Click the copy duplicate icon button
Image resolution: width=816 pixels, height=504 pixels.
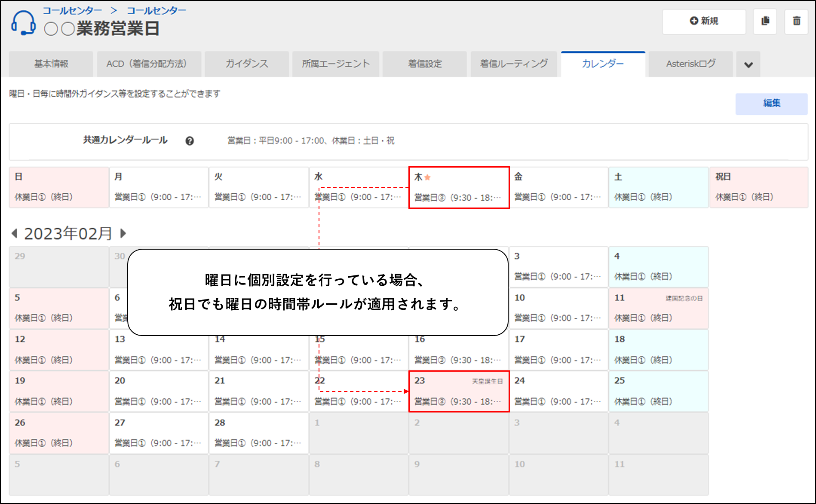765,21
